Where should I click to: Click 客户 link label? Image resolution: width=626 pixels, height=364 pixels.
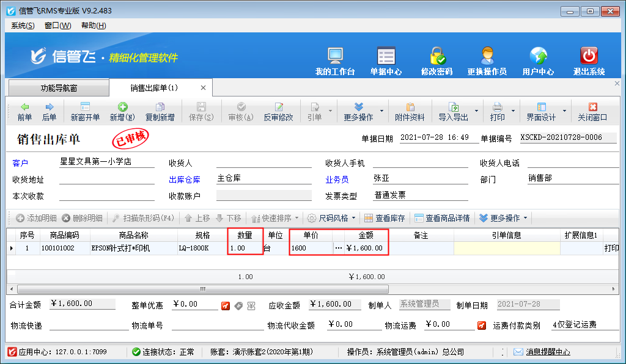20,163
